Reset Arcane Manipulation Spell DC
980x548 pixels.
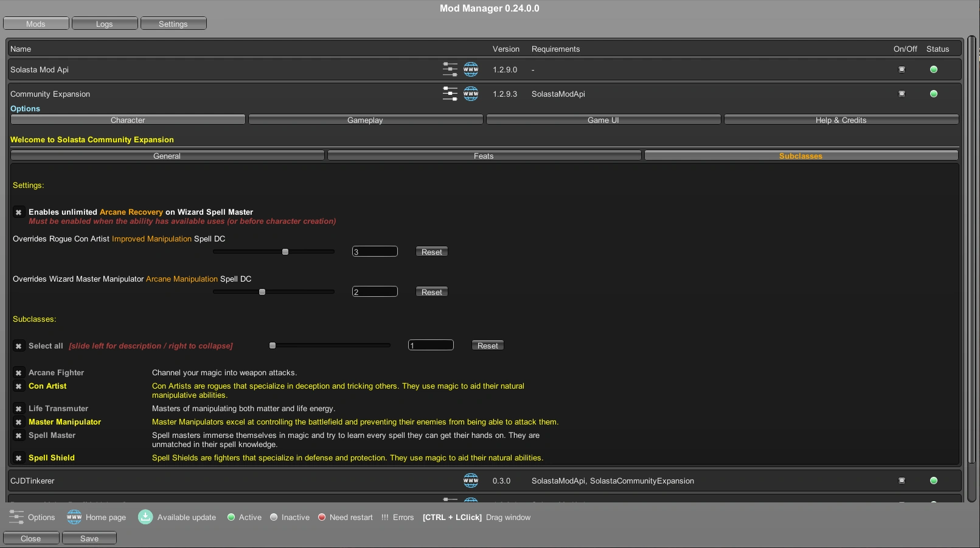[x=432, y=292]
